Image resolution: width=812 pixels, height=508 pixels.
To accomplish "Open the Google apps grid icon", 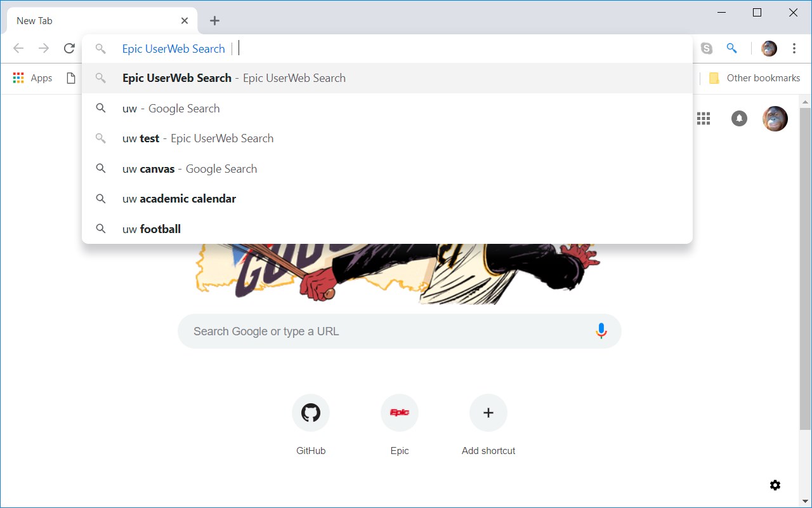I will click(704, 118).
